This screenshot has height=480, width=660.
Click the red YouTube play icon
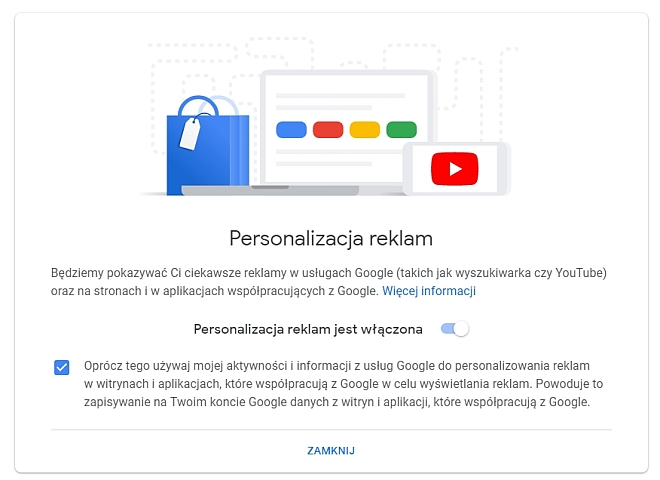pos(455,169)
